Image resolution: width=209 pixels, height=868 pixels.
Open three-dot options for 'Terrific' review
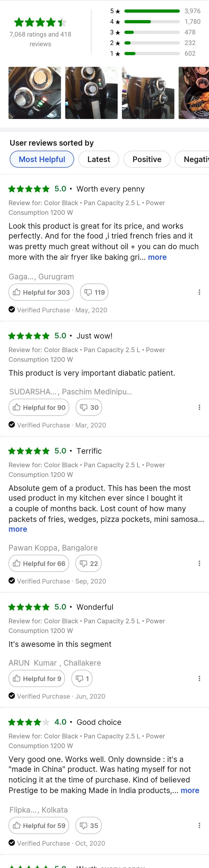(x=199, y=563)
